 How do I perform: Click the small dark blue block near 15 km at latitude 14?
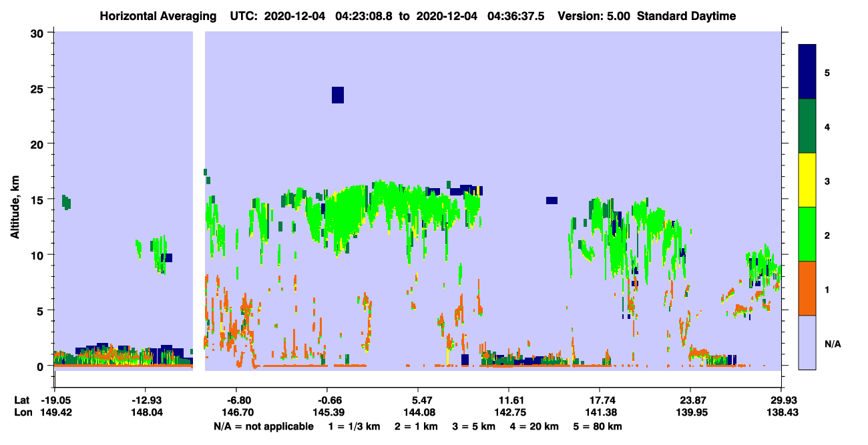coord(552,200)
